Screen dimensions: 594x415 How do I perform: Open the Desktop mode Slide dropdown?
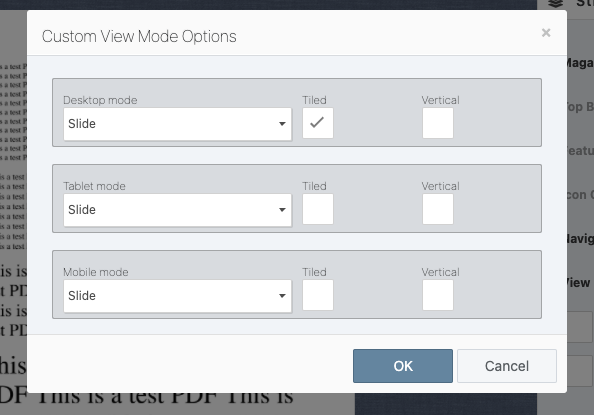(177, 124)
